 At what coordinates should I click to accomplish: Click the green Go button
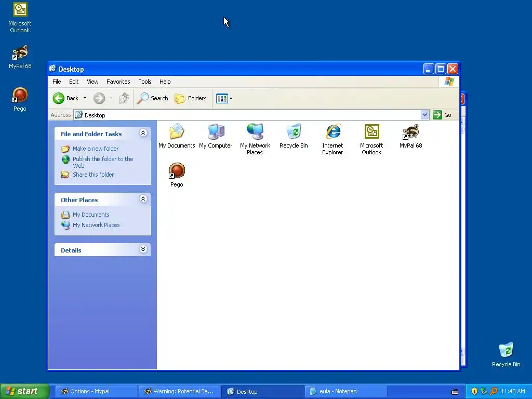(443, 115)
